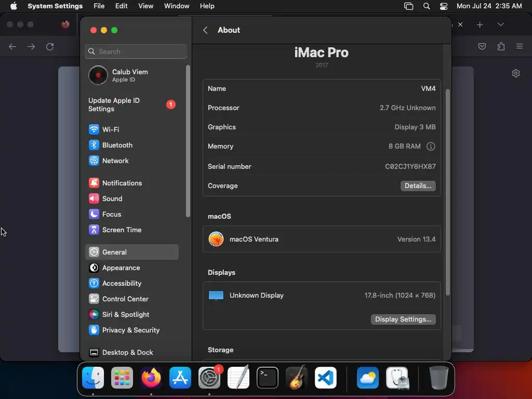Click Save to Pocket in Firefox
The image size is (532, 399).
pyautogui.click(x=482, y=46)
